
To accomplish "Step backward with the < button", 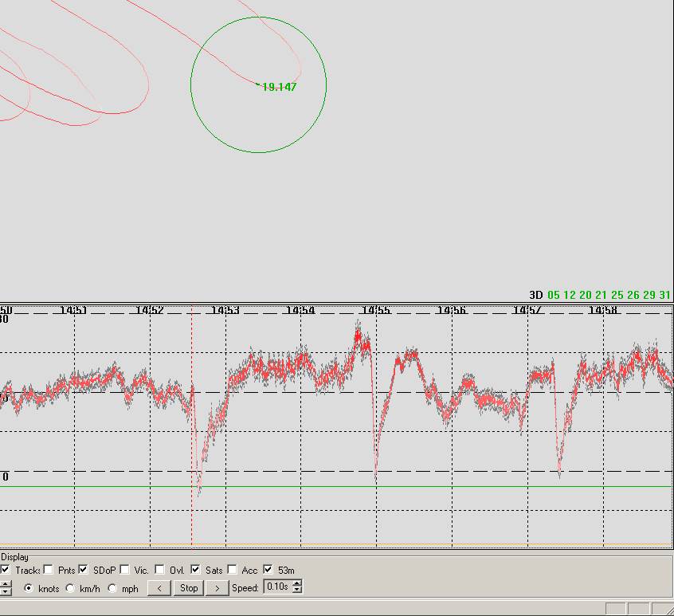I will (x=160, y=588).
